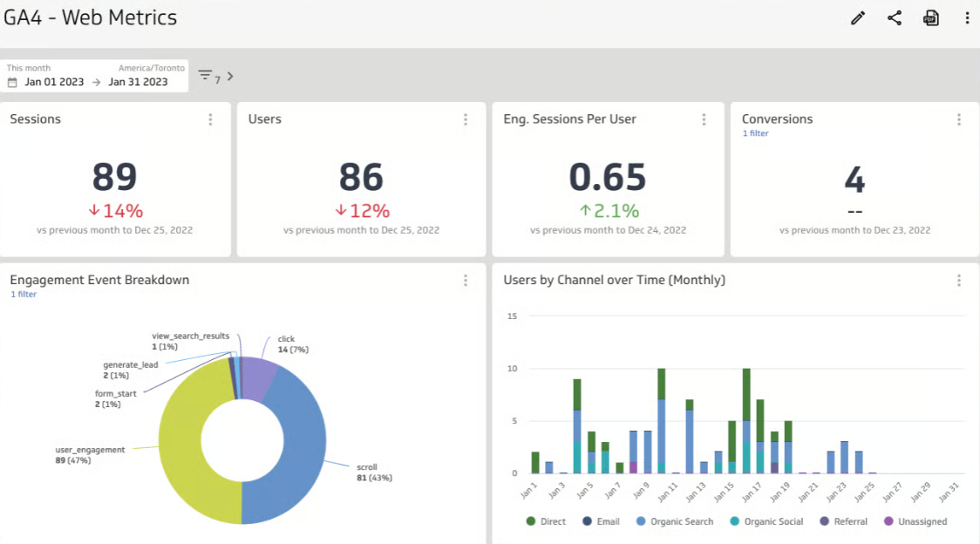The width and height of the screenshot is (980, 544).
Task: Click the scroll 81 (43%) label
Action: [x=374, y=473]
